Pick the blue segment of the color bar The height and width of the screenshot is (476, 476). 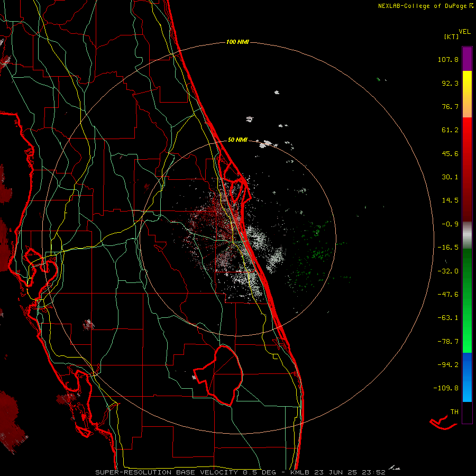pos(467,377)
